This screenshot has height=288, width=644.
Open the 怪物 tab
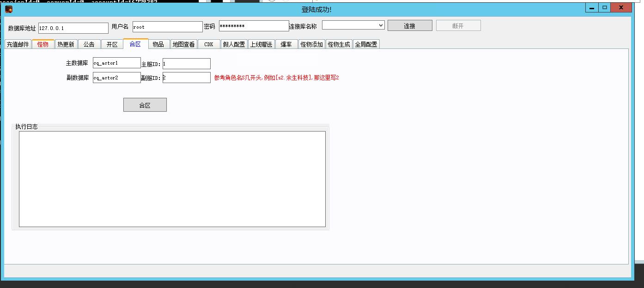click(43, 44)
